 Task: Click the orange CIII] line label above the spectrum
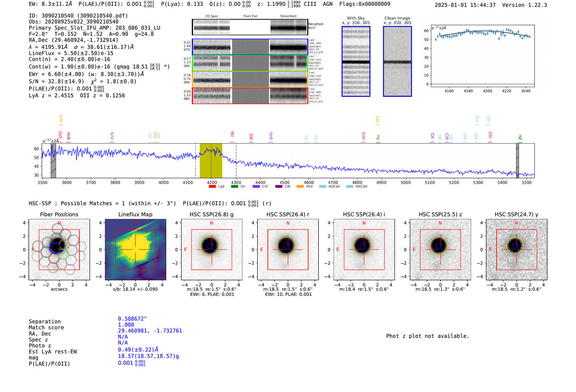pyautogui.click(x=377, y=121)
